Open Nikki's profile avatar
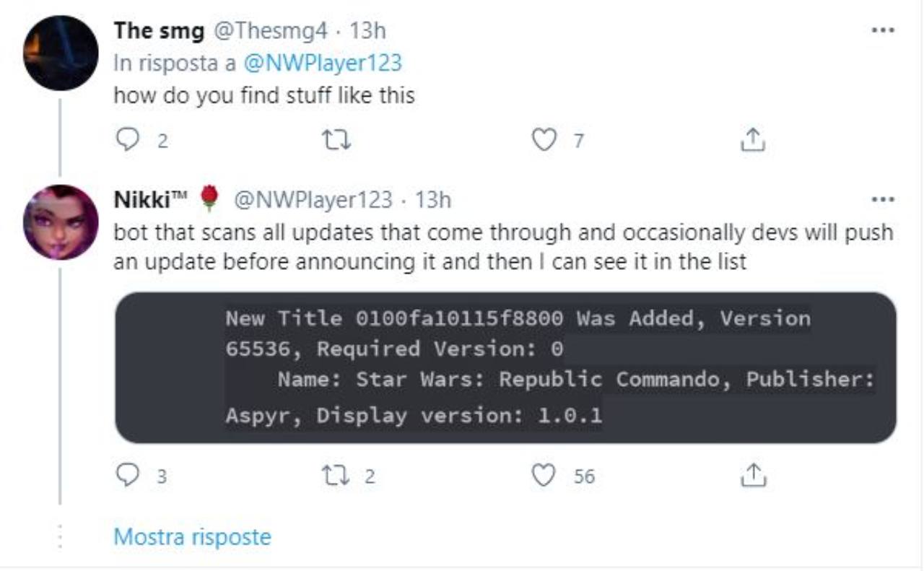The width and height of the screenshot is (924, 571). click(x=61, y=222)
